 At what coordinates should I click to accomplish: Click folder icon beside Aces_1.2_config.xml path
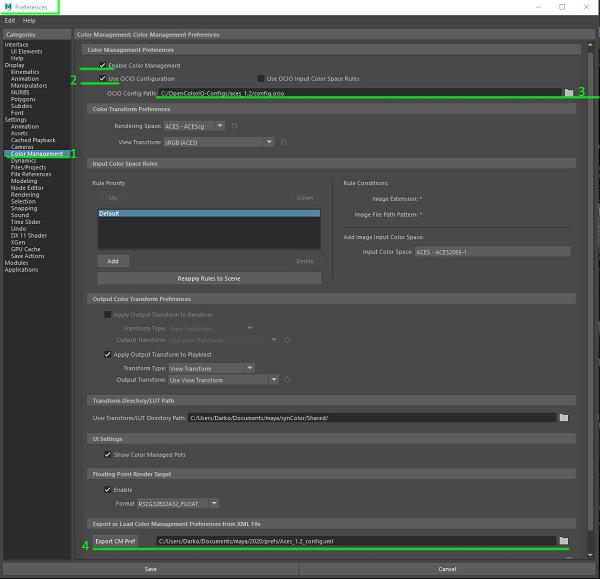click(x=564, y=541)
